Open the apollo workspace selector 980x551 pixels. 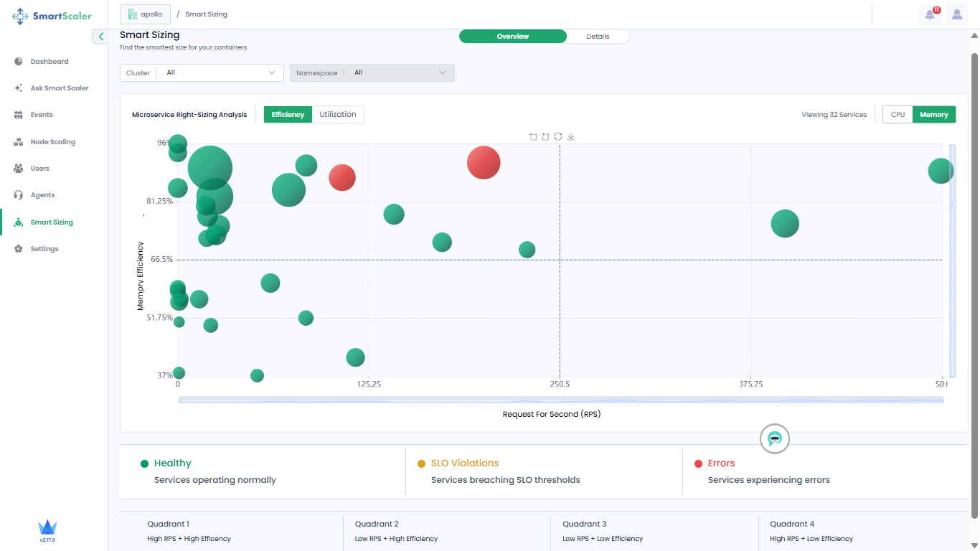click(x=145, y=14)
